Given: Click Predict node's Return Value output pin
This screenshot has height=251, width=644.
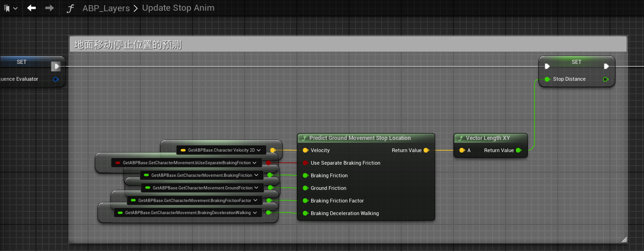Looking at the screenshot, I should coord(426,150).
